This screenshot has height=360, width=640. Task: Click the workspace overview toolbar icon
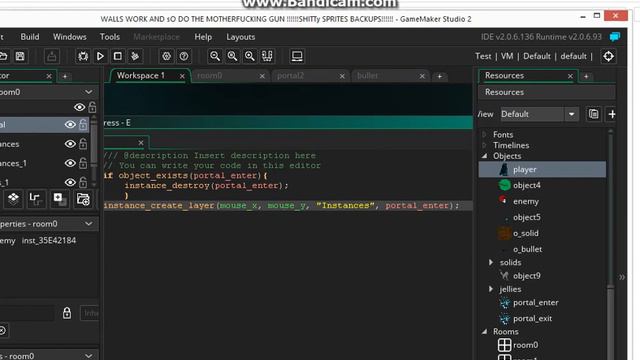[267, 56]
